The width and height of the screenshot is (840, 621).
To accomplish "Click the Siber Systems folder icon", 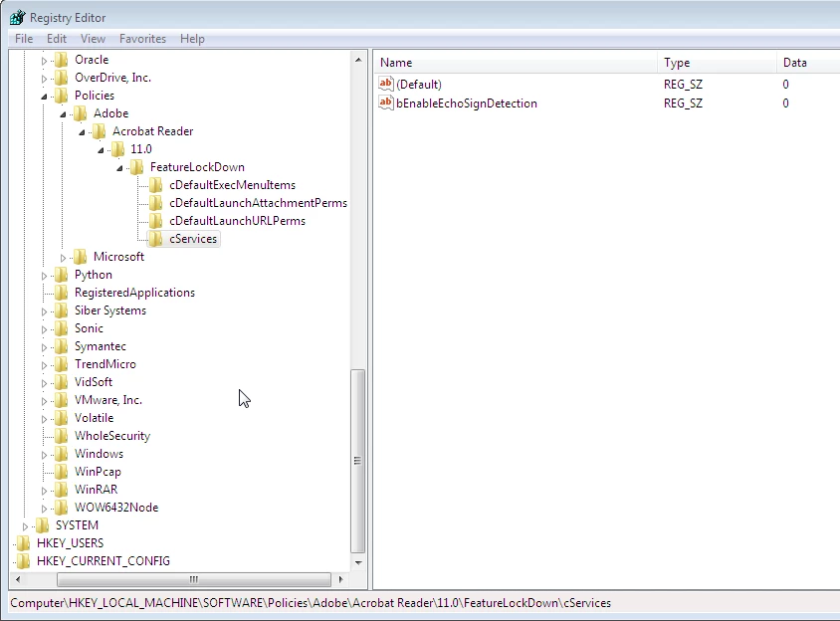I will [x=62, y=310].
